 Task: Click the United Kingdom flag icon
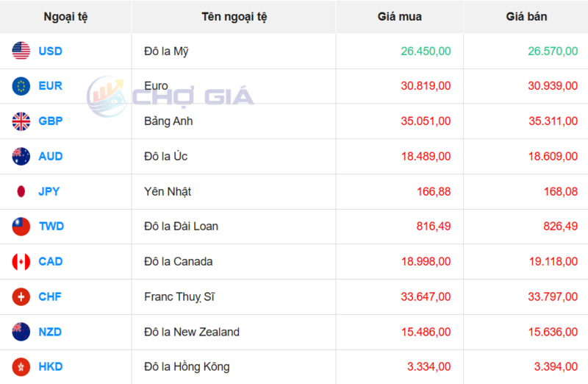pos(21,121)
